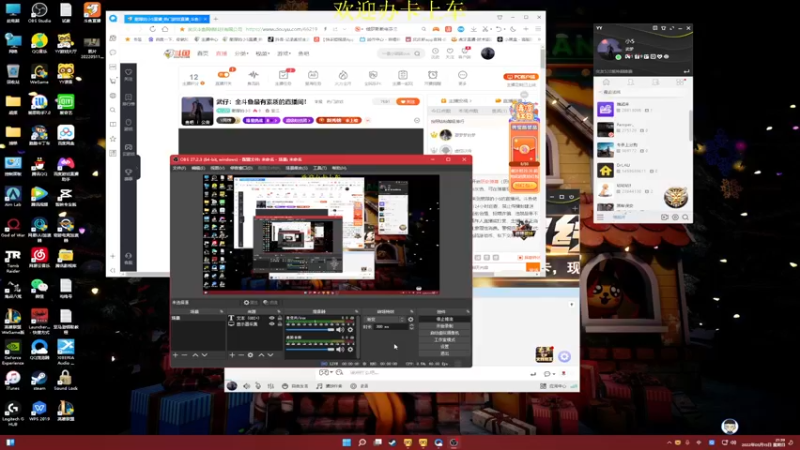
Task: Pop out the OBS audio mixer dock
Action: coord(356,311)
